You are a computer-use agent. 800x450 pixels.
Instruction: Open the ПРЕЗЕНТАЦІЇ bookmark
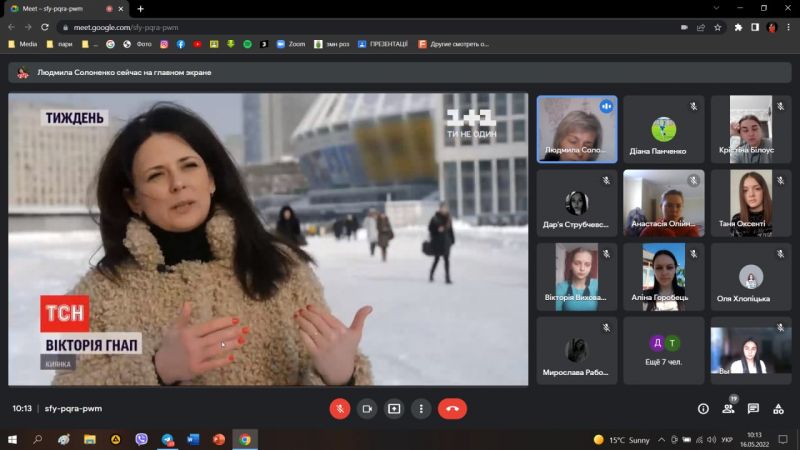point(383,44)
